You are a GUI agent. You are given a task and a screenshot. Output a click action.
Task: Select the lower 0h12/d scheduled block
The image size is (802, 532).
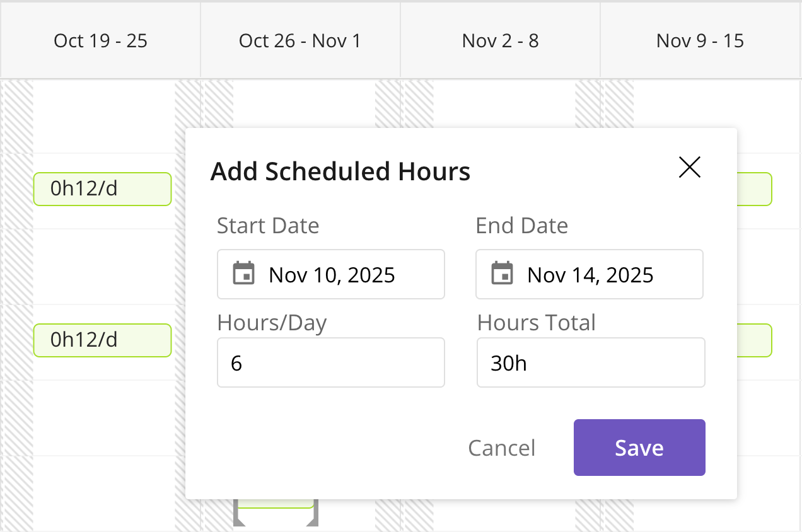click(102, 340)
